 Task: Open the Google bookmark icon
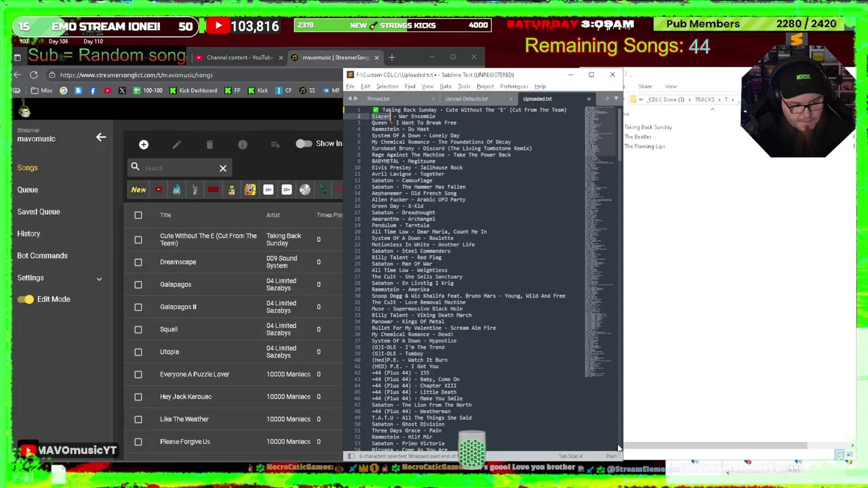point(64,91)
